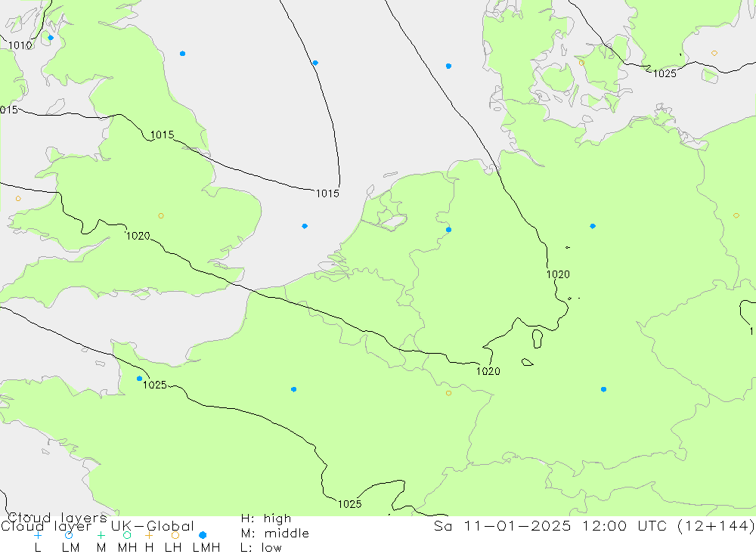The height and width of the screenshot is (554, 756).
Task: Click the forecast date 'Sa 11-01-2025'
Action: point(503,525)
